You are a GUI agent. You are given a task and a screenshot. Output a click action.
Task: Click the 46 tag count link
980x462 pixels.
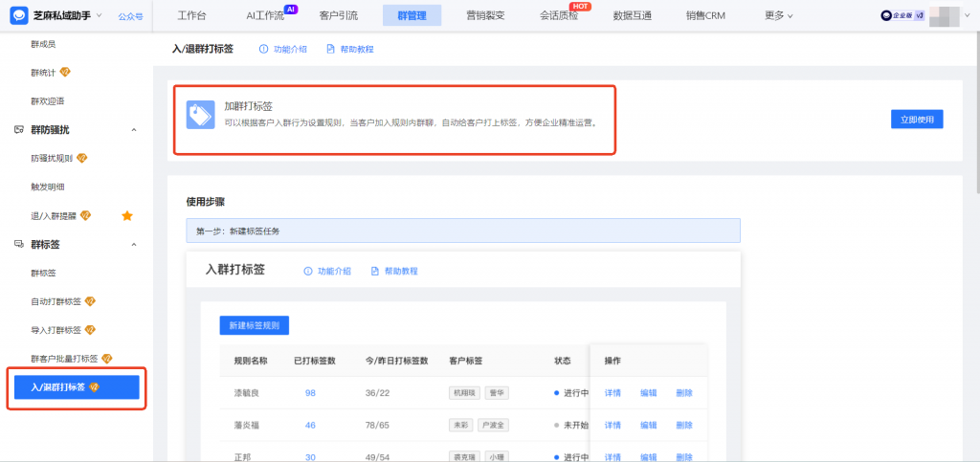(311, 425)
